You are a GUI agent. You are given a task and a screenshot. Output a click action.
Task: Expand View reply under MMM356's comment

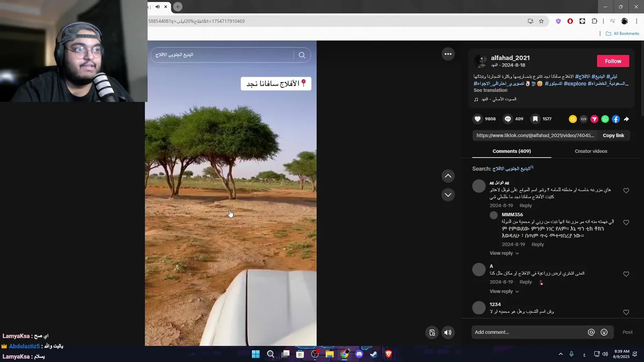coord(504,253)
